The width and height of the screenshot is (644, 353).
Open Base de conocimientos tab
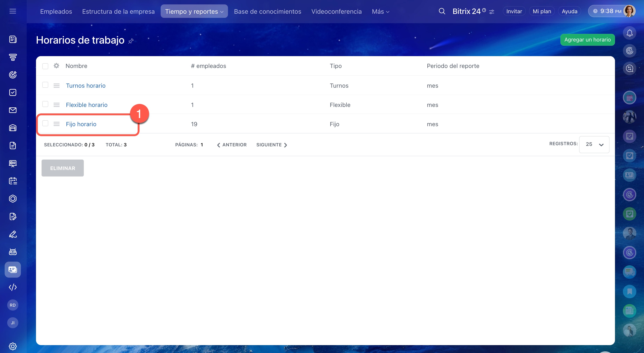[267, 12]
